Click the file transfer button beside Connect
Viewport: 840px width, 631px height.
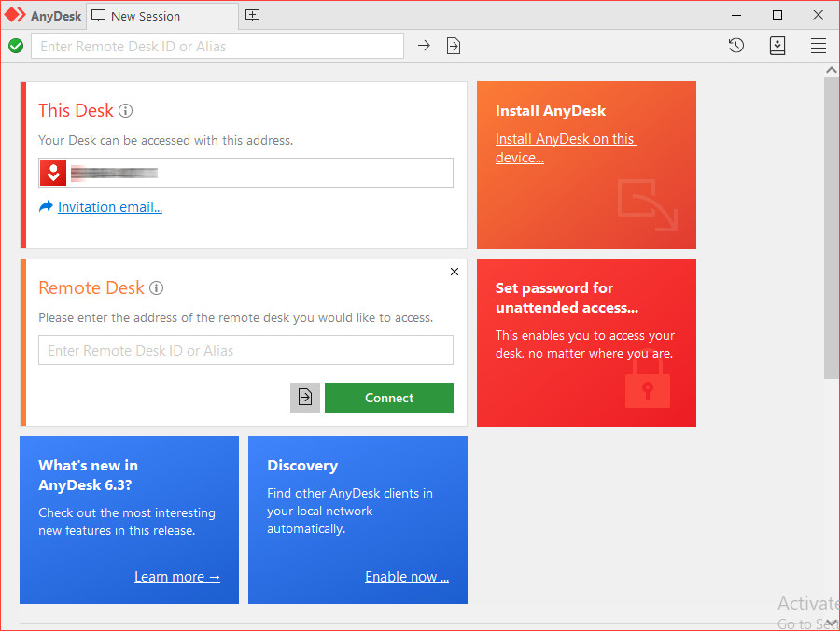[x=305, y=398]
